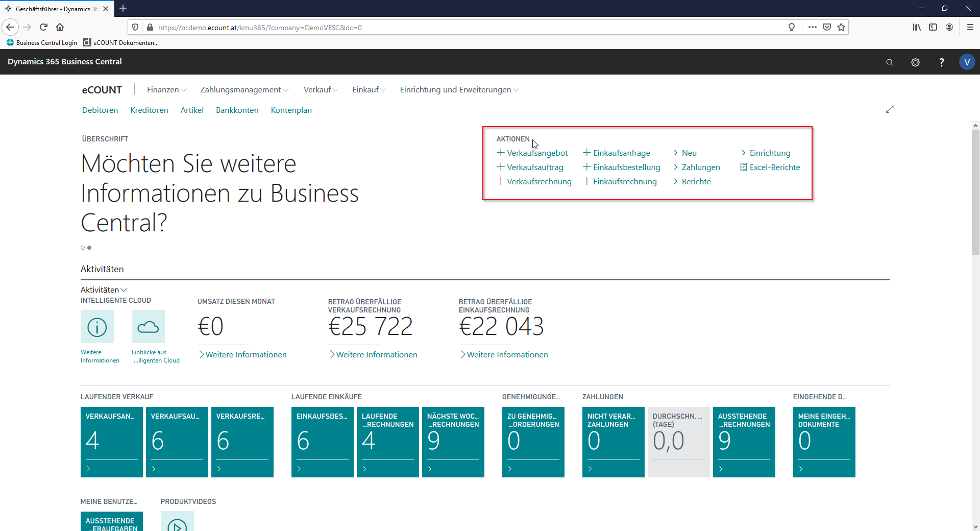Screen dimensions: 980x531
Task: Open the eCOUNT Dokumenten bookmark
Action: coord(121,42)
